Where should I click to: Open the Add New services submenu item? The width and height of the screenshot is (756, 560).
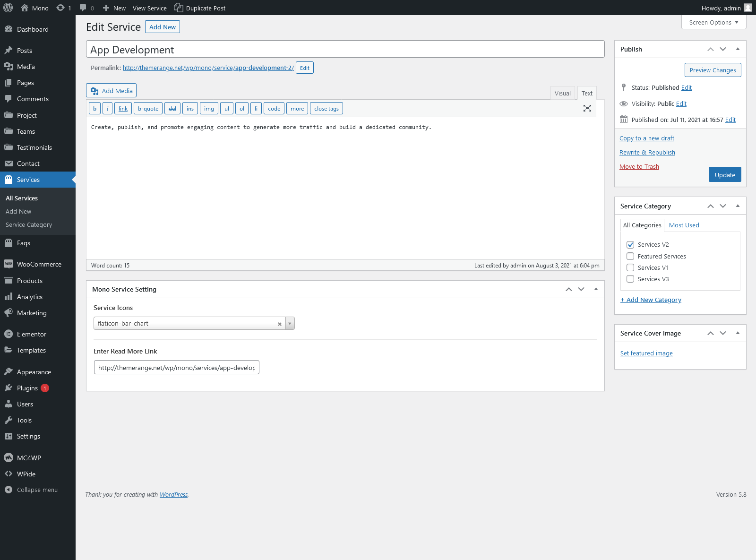pos(18,211)
